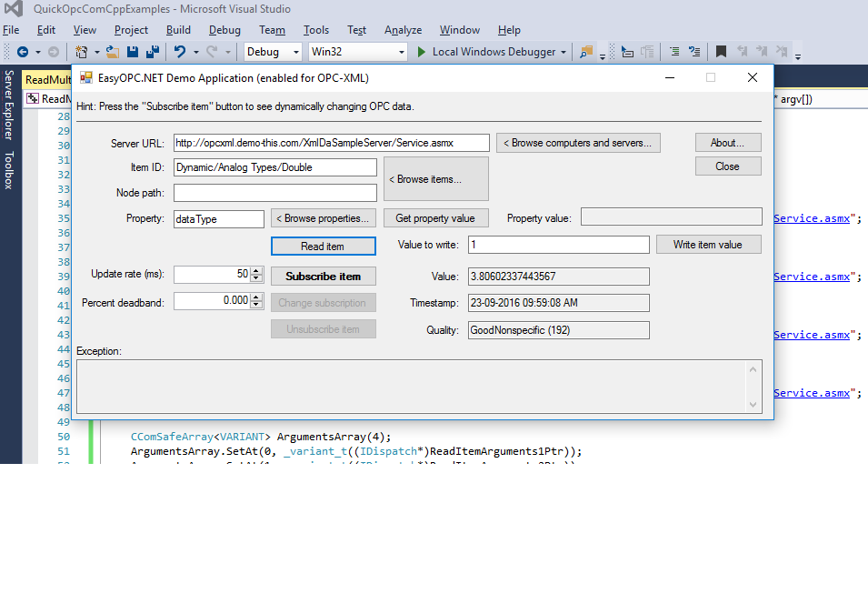
Task: Open the New Project dropdown arrow
Action: (97, 53)
